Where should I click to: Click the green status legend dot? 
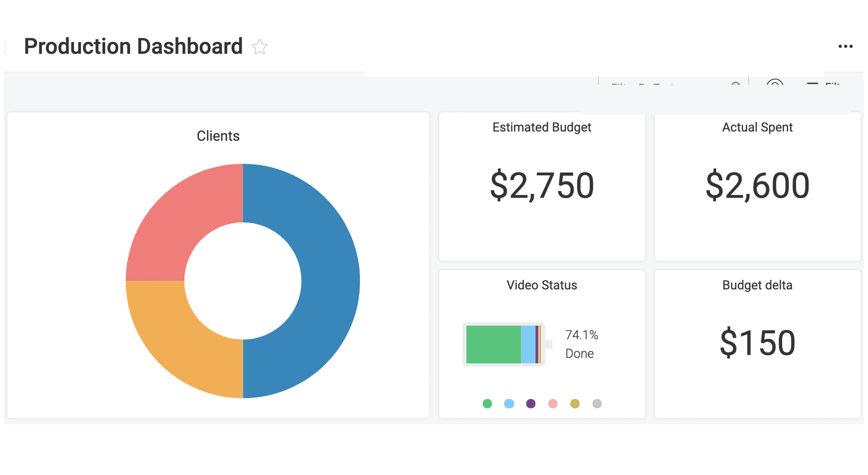pyautogui.click(x=487, y=404)
